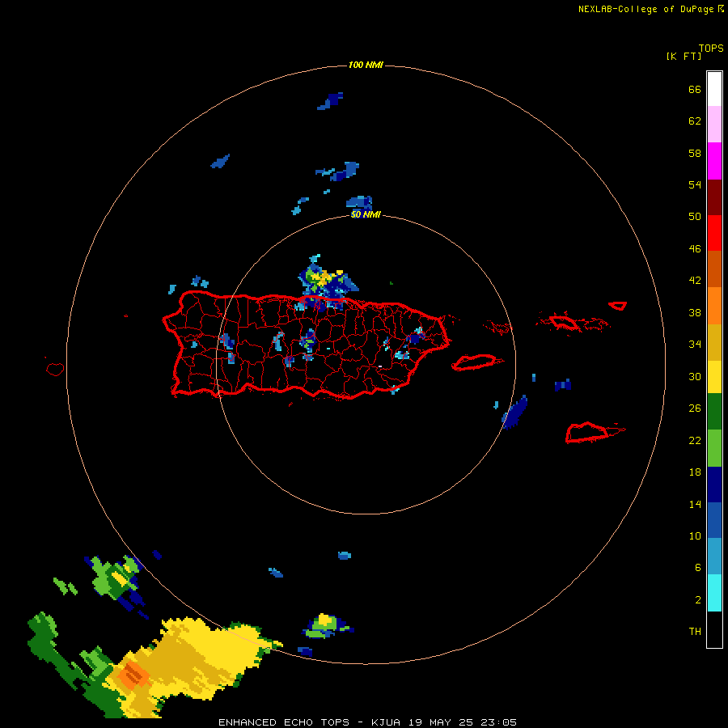
Task: Select the bright red legend swatch
Action: (714, 233)
